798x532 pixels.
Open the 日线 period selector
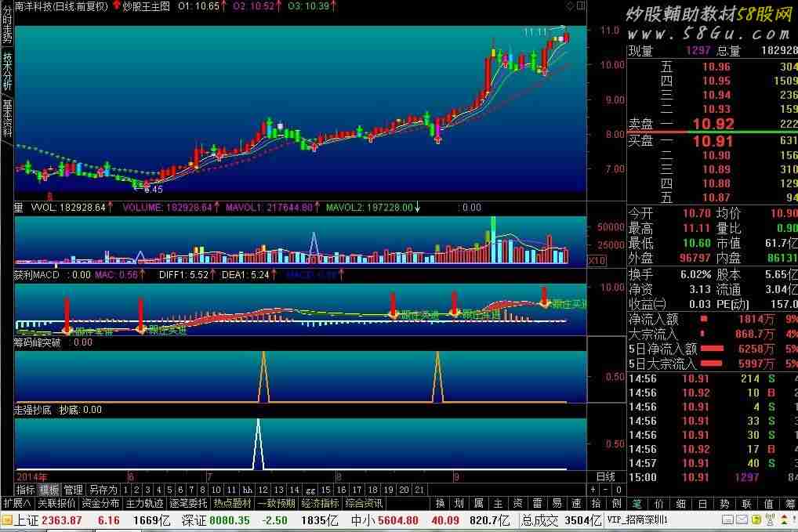605,476
